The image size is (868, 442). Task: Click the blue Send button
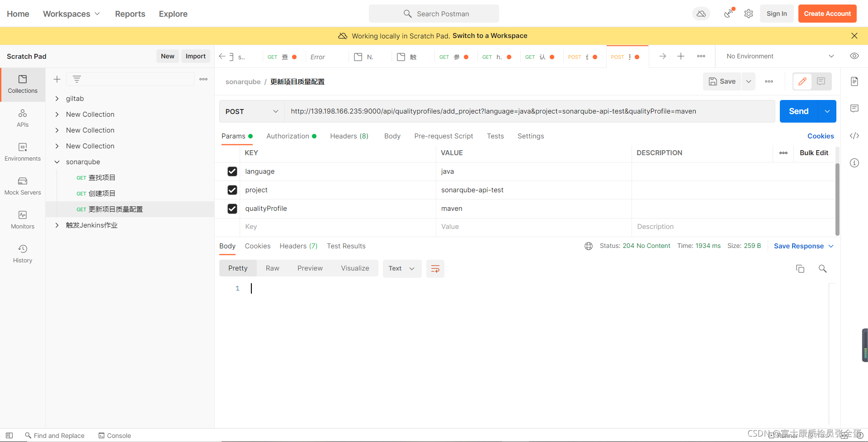(799, 111)
